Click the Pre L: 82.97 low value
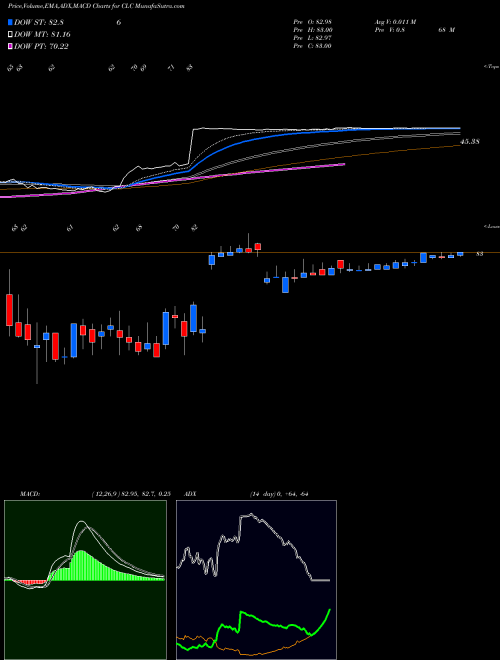The width and height of the screenshot is (500, 660). (312, 38)
